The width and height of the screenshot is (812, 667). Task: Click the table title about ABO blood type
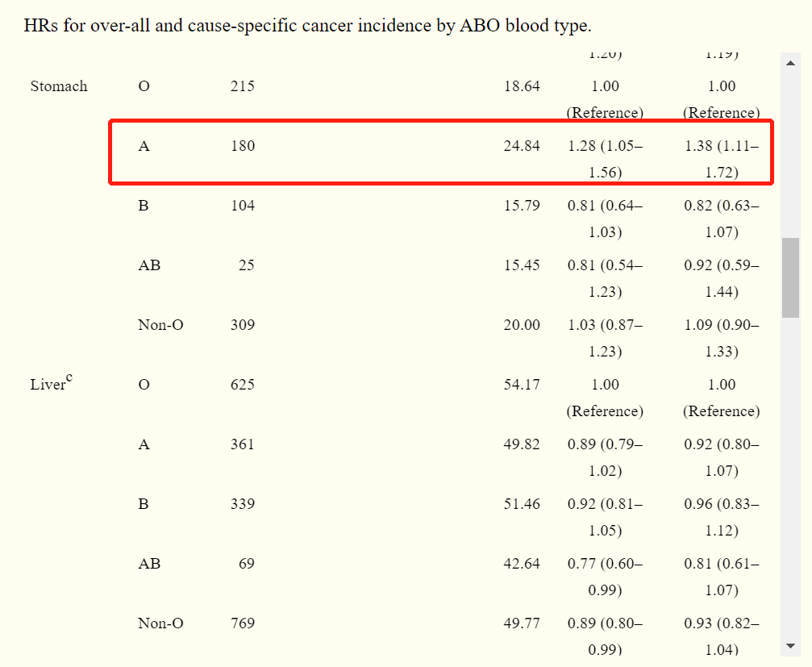(x=308, y=26)
